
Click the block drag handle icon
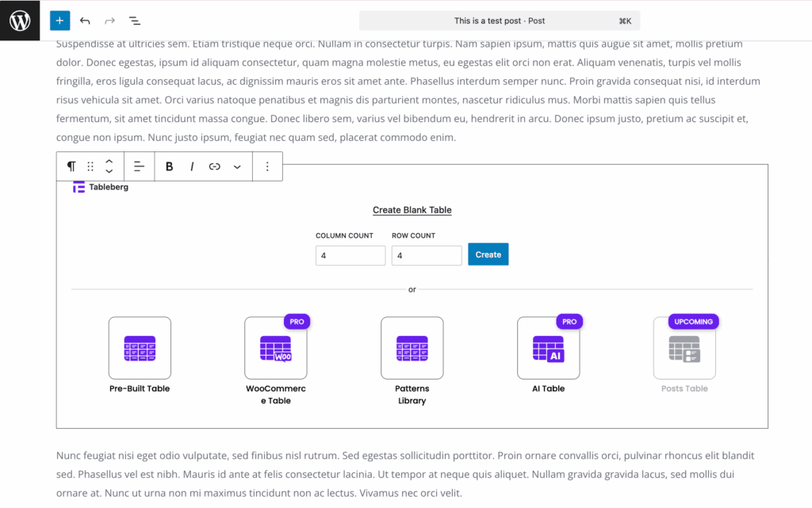pyautogui.click(x=90, y=166)
